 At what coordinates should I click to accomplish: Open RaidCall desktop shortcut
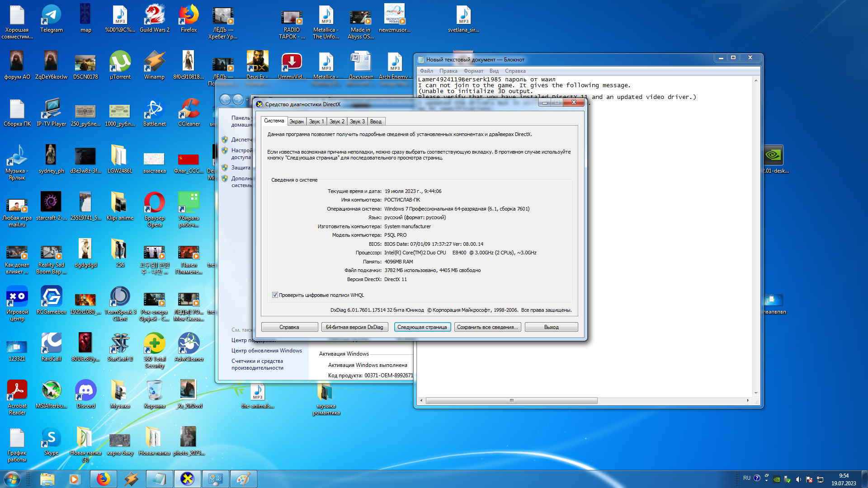tap(51, 347)
